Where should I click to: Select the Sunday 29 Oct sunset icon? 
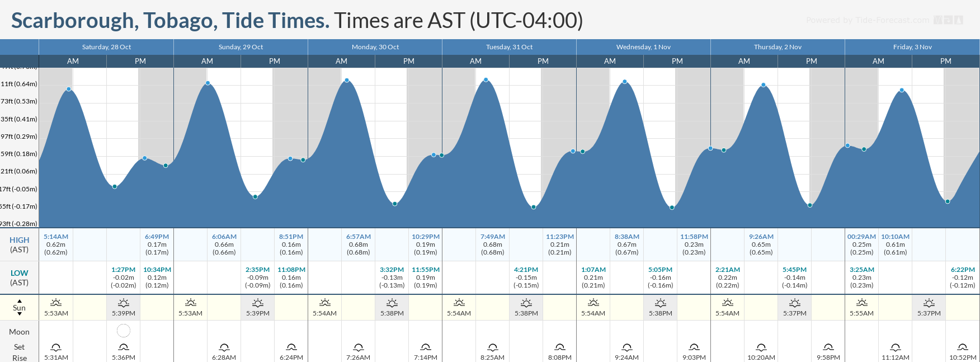click(x=258, y=303)
